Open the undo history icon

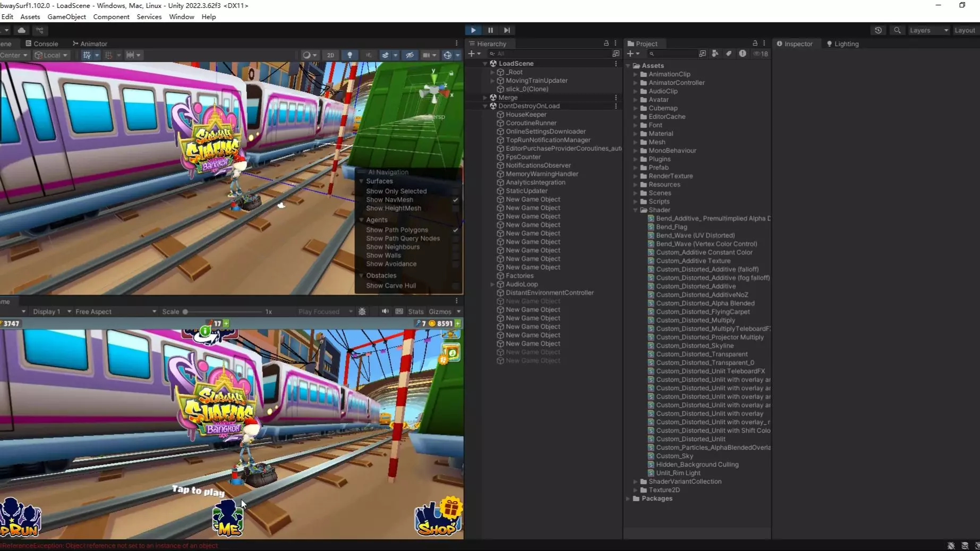coord(878,30)
